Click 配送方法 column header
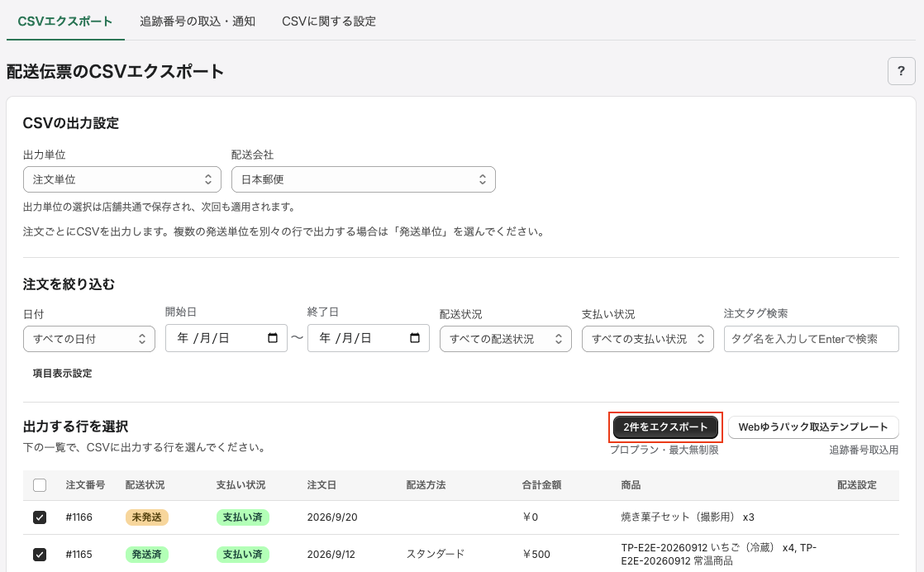The image size is (924, 572). click(426, 485)
